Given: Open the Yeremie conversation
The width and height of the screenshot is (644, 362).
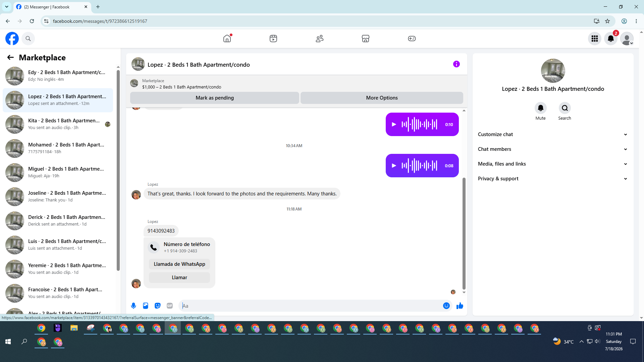Looking at the screenshot, I should point(58,269).
